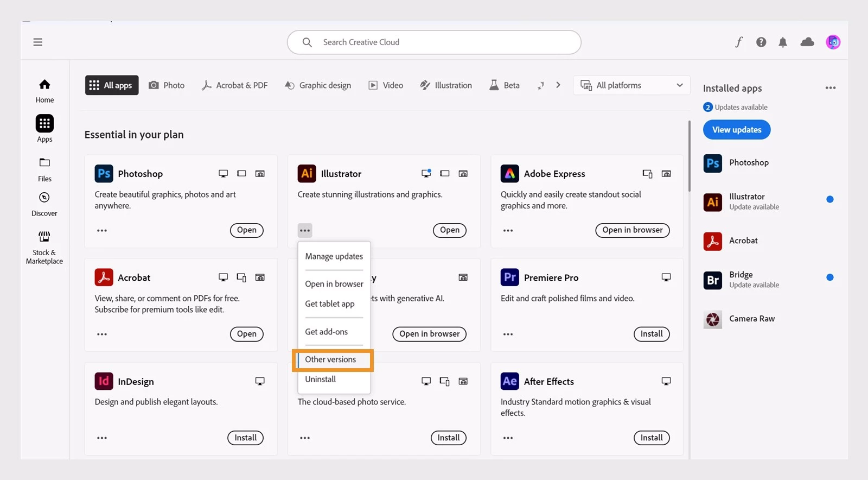Choose Open in browser menu entry
The width and height of the screenshot is (868, 480).
click(x=334, y=284)
